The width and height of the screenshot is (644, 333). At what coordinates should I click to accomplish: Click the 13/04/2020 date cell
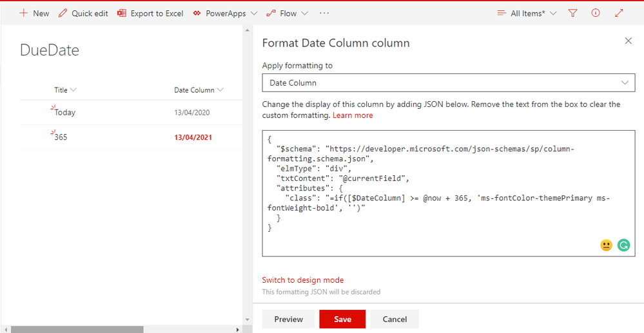tap(192, 113)
